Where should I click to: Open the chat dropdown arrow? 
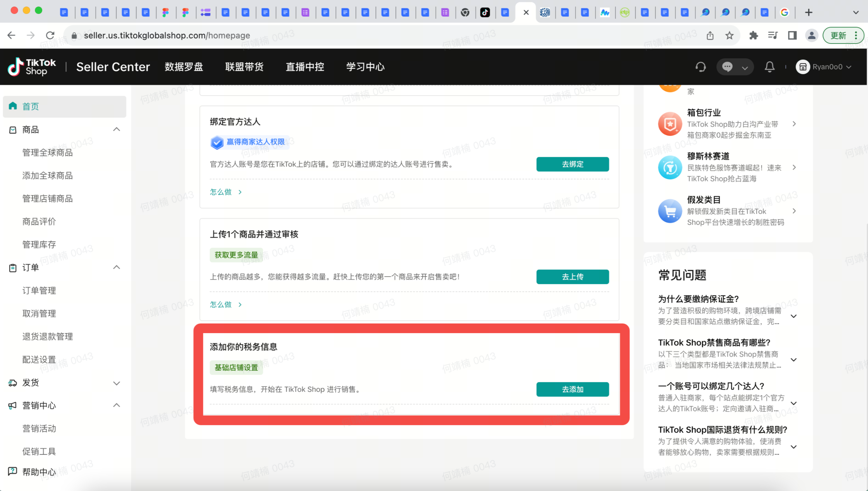(745, 68)
